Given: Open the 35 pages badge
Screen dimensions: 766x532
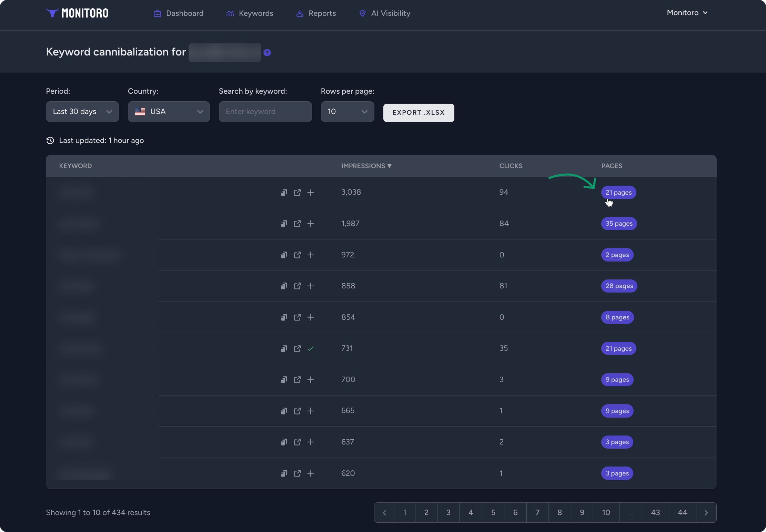Looking at the screenshot, I should click(x=619, y=224).
